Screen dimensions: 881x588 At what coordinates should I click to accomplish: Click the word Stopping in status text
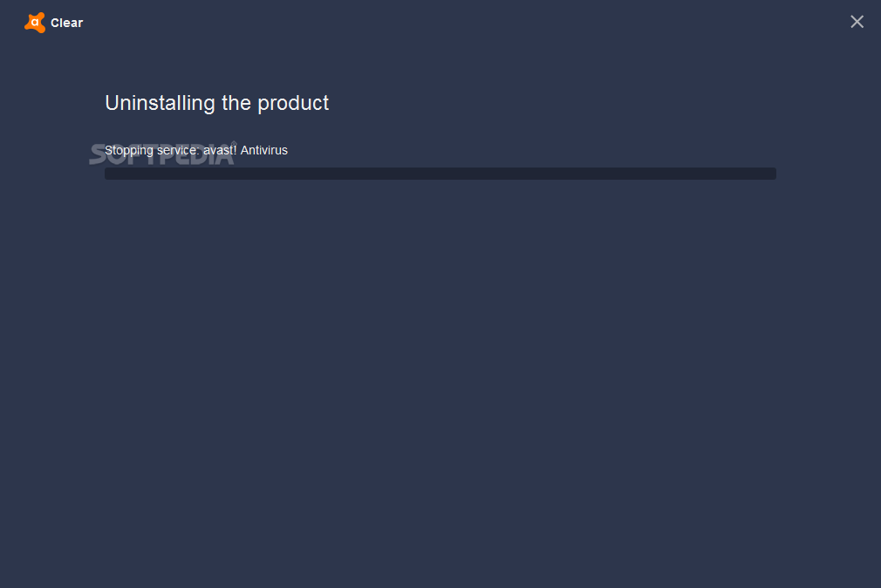click(129, 151)
